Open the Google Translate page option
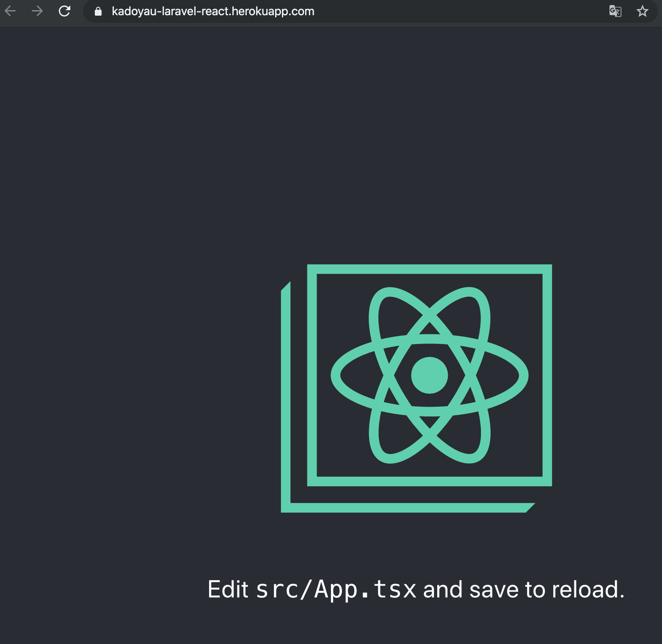Screen dimensions: 662x644 (615, 11)
